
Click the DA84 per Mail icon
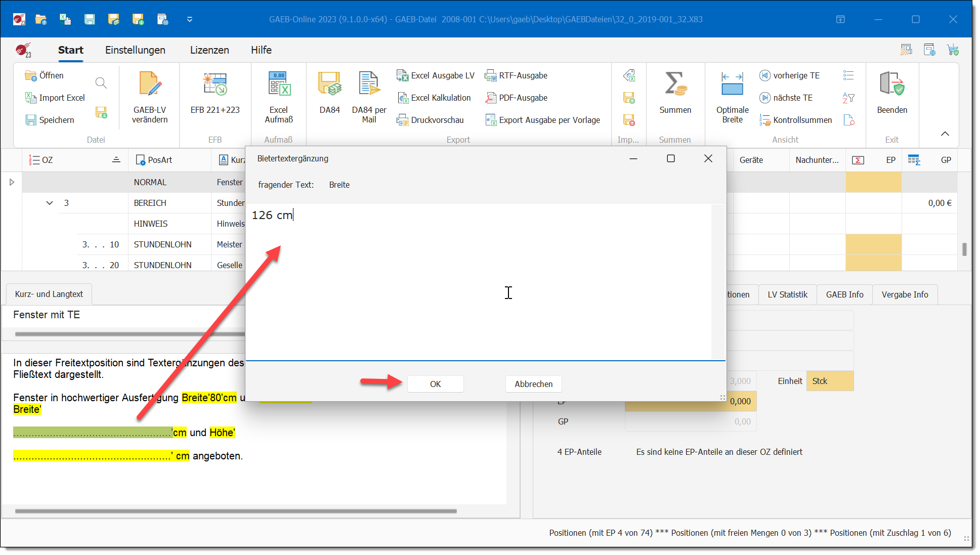click(x=369, y=84)
